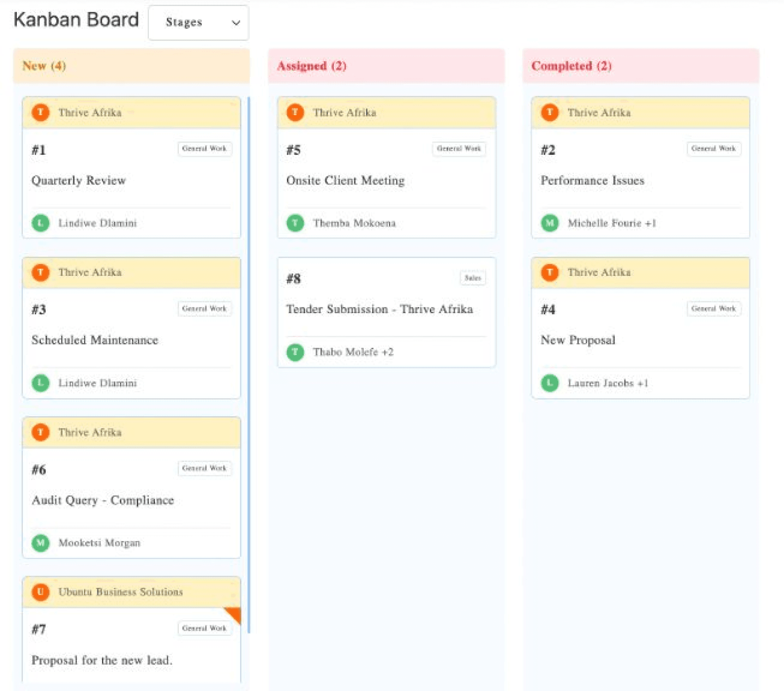Viewport: 784px width, 691px height.
Task: Click the Thabo Molefe avatar icon
Action: [295, 352]
